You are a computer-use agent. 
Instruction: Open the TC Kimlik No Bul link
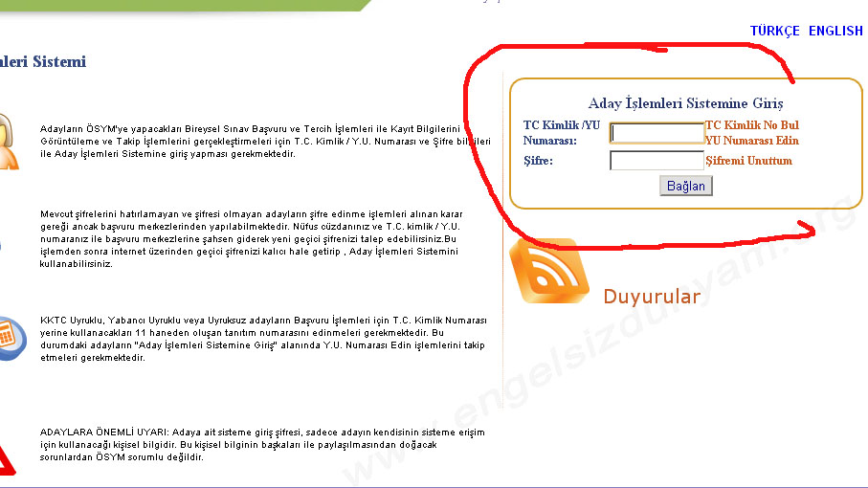pos(752,125)
